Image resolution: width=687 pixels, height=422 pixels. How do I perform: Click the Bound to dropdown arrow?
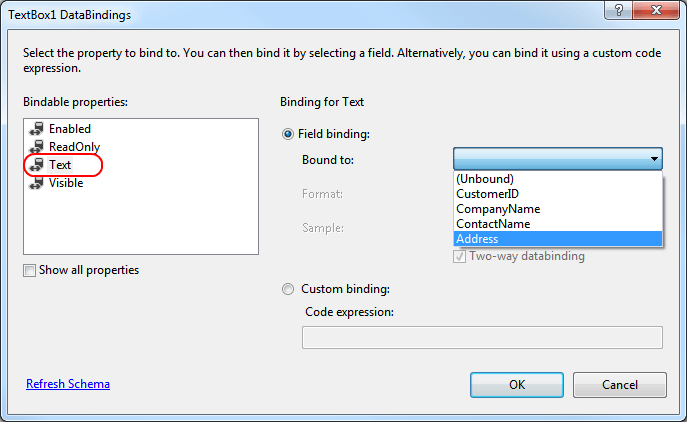pos(653,159)
